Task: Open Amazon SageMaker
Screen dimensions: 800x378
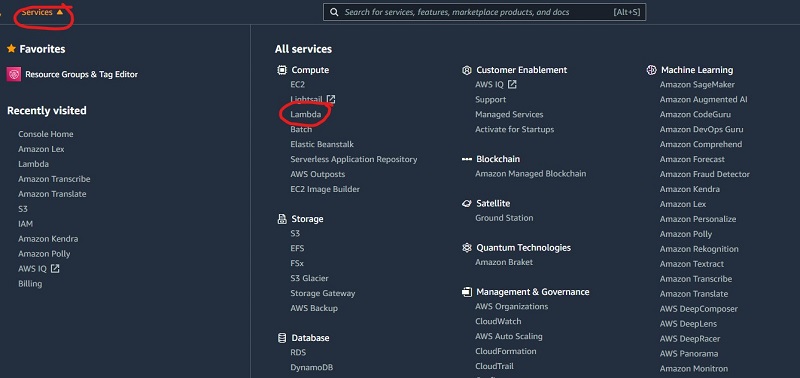Action: [x=697, y=85]
